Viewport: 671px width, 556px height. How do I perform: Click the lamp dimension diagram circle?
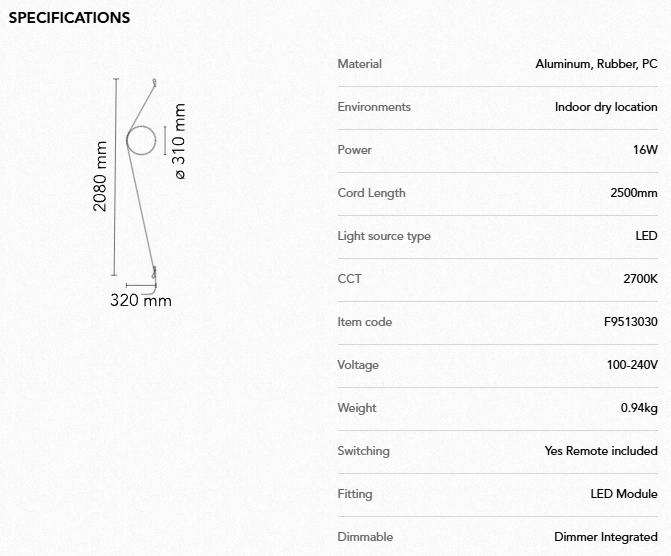point(141,141)
